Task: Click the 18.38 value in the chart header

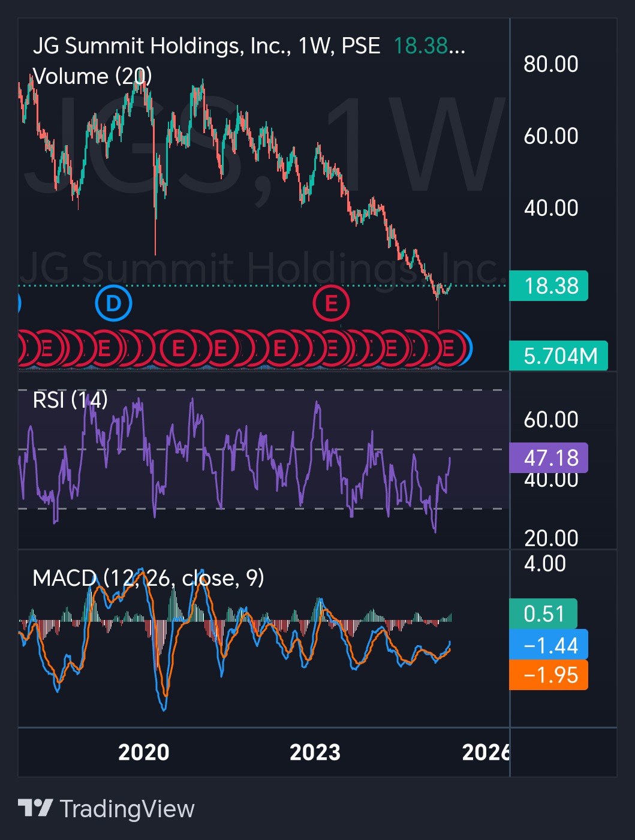Action: (421, 46)
